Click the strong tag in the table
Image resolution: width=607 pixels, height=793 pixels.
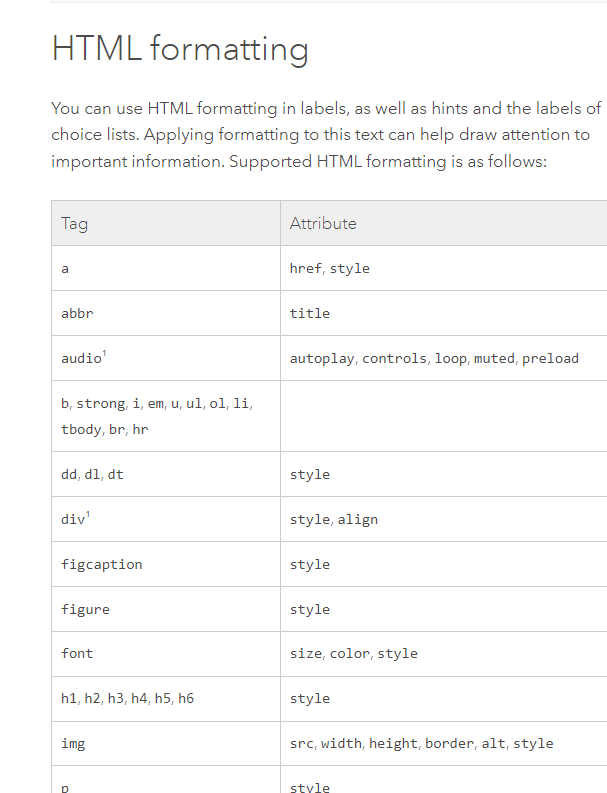100,403
